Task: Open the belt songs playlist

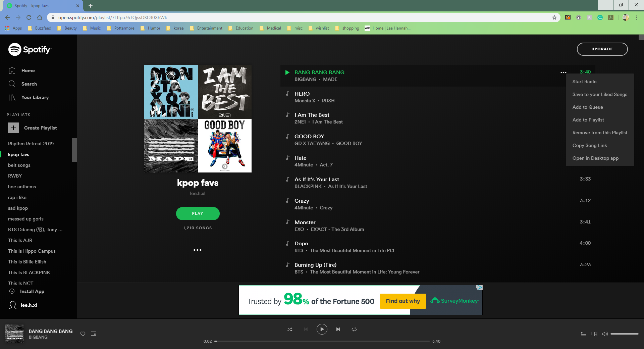Action: click(x=19, y=165)
